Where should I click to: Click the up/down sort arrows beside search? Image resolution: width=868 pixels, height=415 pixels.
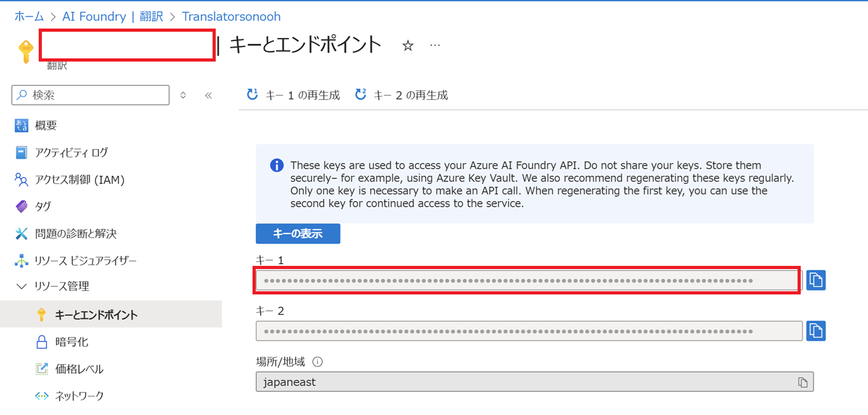coord(183,95)
